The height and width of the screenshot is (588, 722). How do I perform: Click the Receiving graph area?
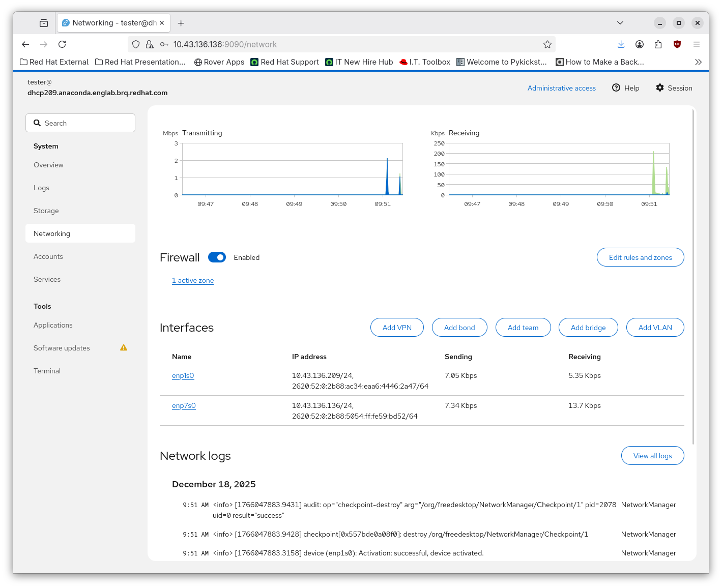pos(559,169)
